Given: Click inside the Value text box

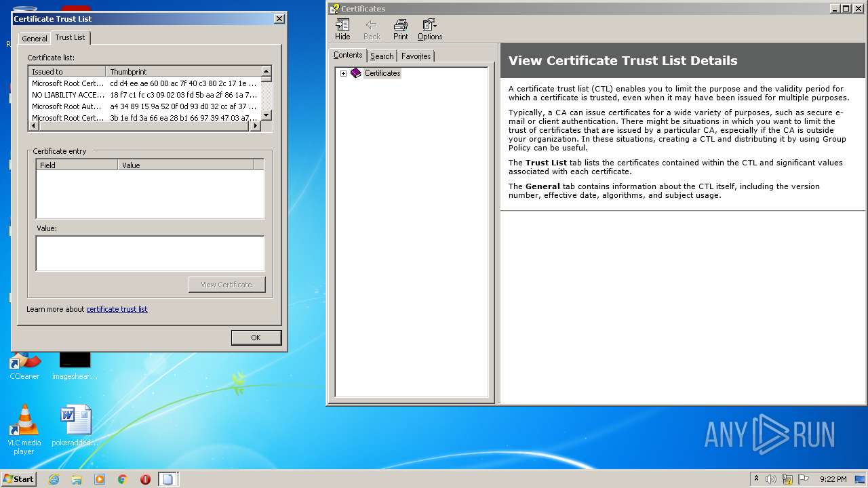Looking at the screenshot, I should (x=150, y=253).
